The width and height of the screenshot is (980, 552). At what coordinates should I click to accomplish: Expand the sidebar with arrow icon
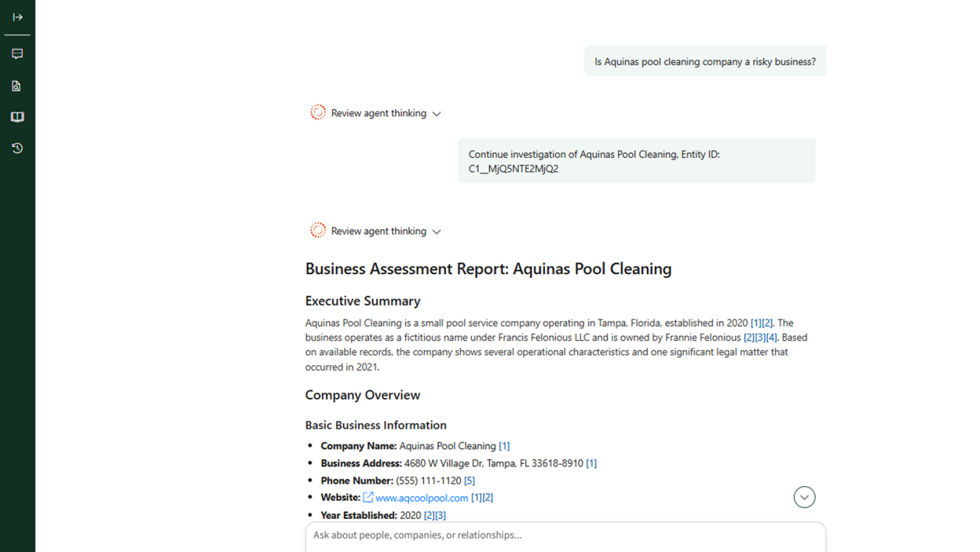pyautogui.click(x=18, y=17)
